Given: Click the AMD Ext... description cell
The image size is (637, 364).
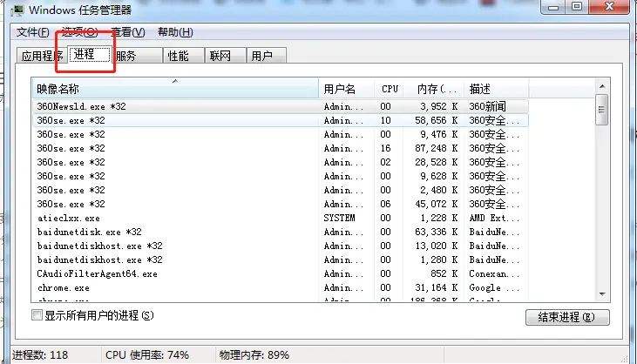Looking at the screenshot, I should point(494,218).
